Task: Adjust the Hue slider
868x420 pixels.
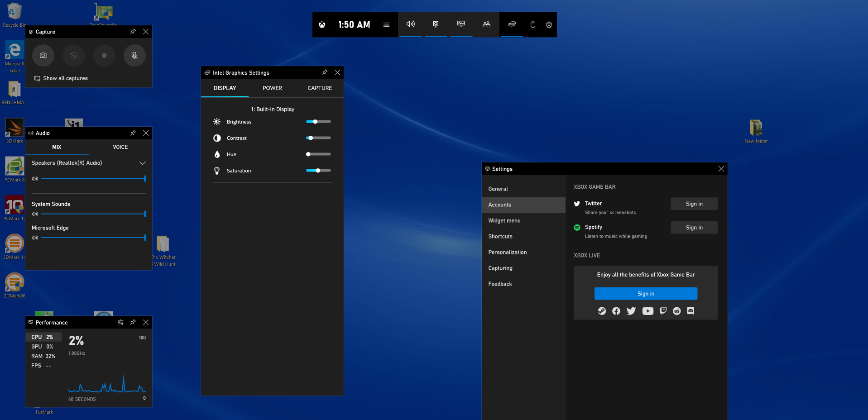Action: pos(318,154)
